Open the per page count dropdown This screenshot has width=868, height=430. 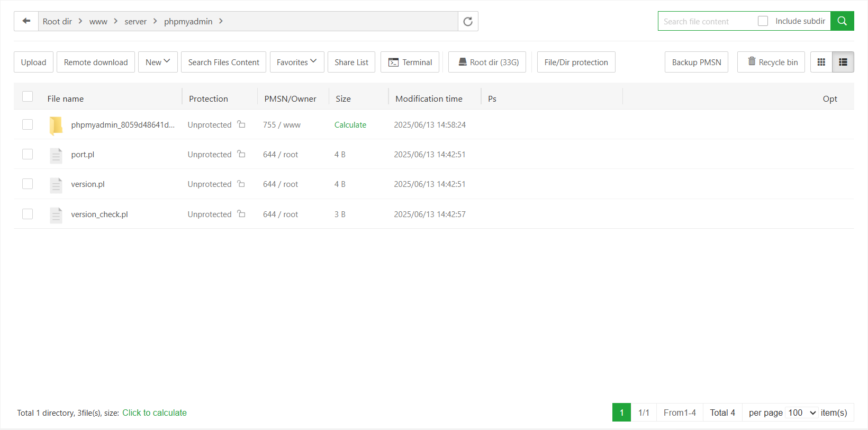[802, 413]
